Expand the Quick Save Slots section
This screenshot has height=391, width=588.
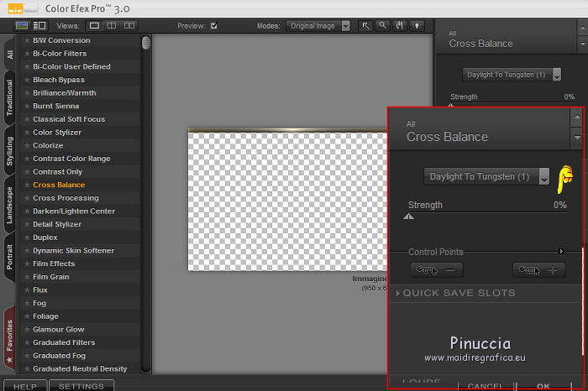click(x=455, y=293)
